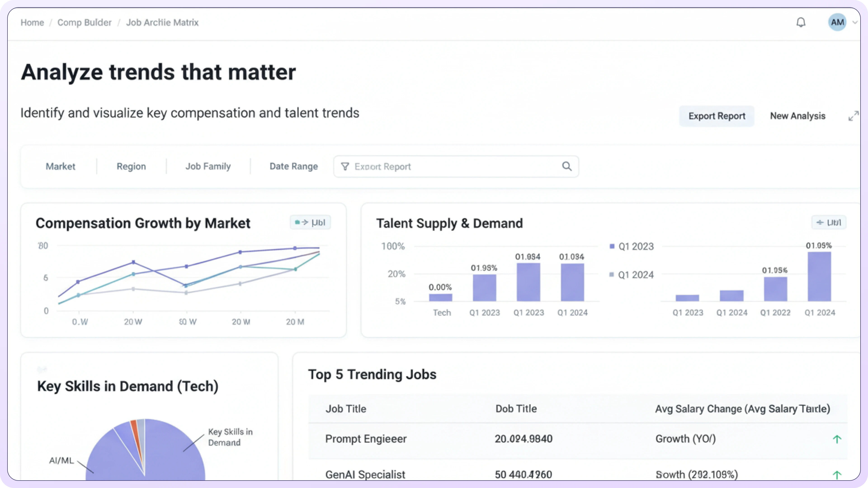
Task: Click the expand fullscreen arrows icon
Action: (853, 116)
